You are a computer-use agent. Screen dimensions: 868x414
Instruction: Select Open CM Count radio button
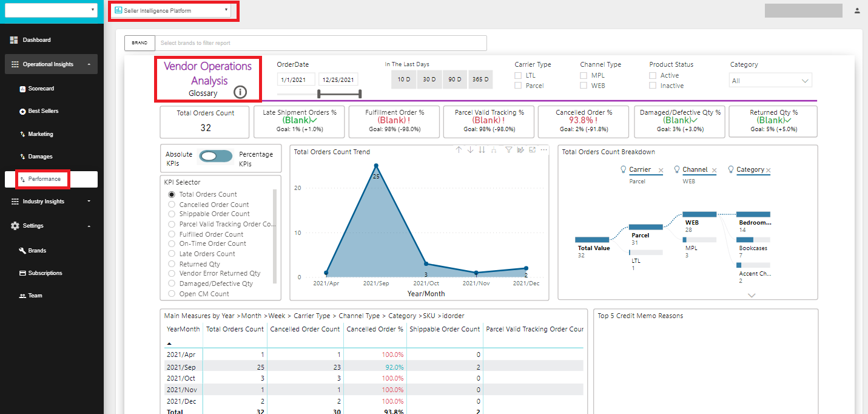click(x=171, y=294)
